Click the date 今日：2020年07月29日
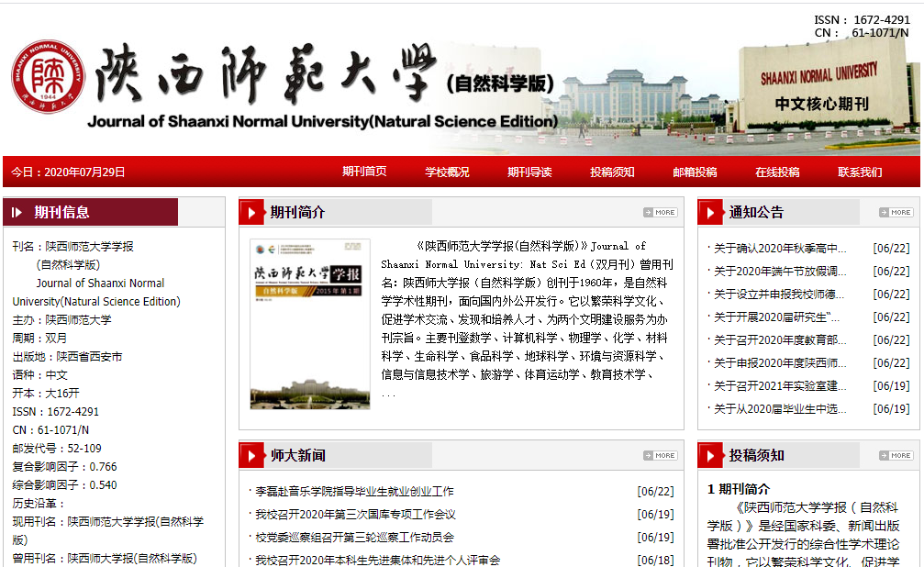Image resolution: width=924 pixels, height=567 pixels. 68,172
